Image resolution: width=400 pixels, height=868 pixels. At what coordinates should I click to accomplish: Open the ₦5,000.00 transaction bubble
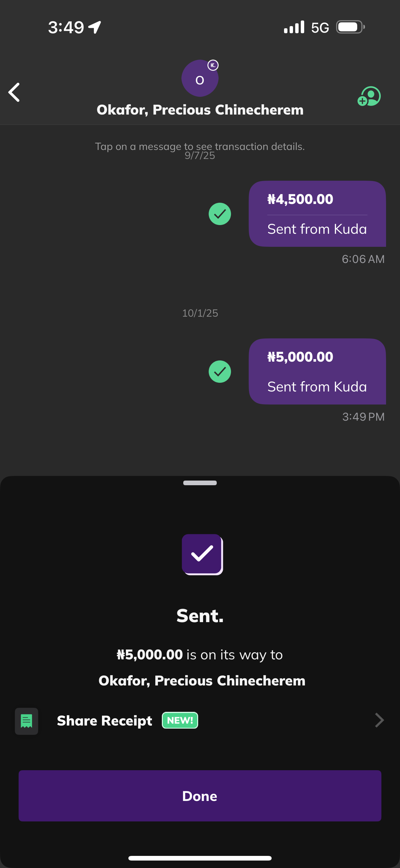(x=317, y=371)
